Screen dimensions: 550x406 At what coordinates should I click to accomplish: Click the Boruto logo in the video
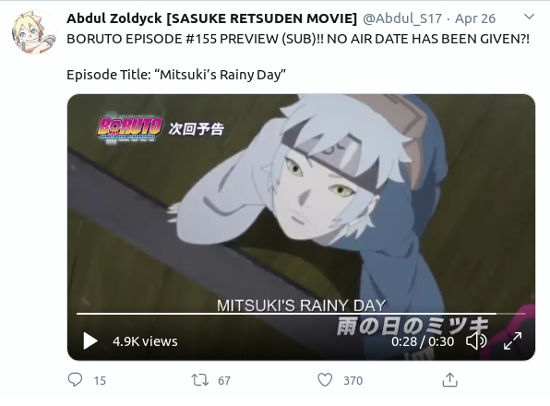point(129,128)
